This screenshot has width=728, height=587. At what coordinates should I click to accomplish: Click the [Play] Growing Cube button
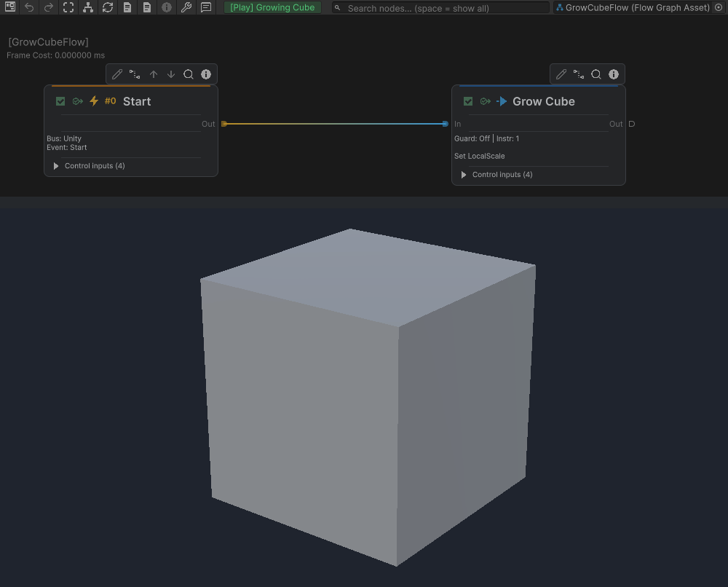point(272,7)
